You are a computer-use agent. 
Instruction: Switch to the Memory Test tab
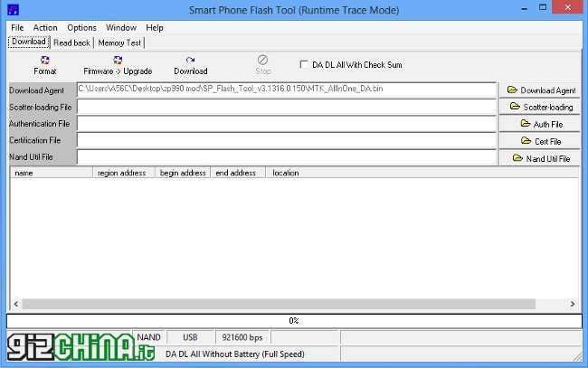coord(119,42)
